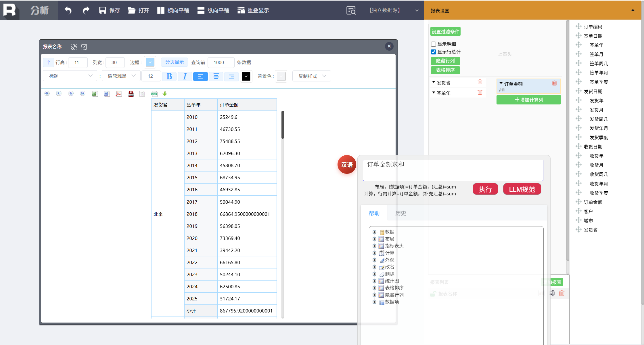The height and width of the screenshot is (345, 644).
Task: Export report to Excel icon
Action: pos(95,94)
